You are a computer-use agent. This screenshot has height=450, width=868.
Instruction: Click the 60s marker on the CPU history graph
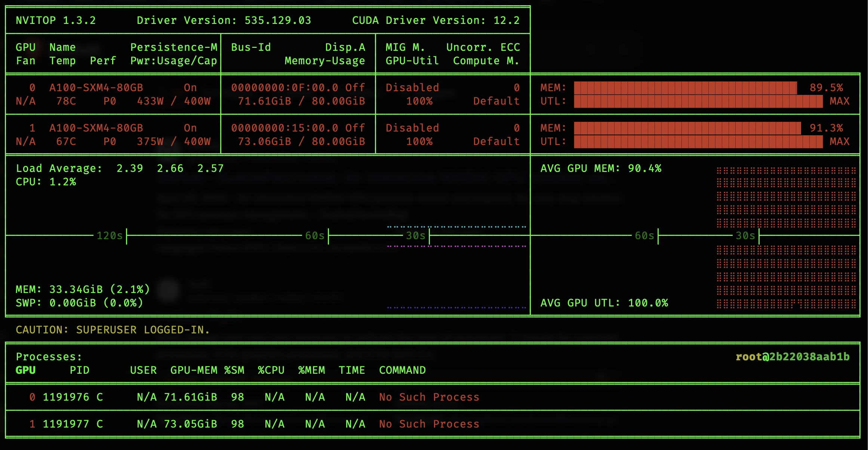tap(315, 235)
